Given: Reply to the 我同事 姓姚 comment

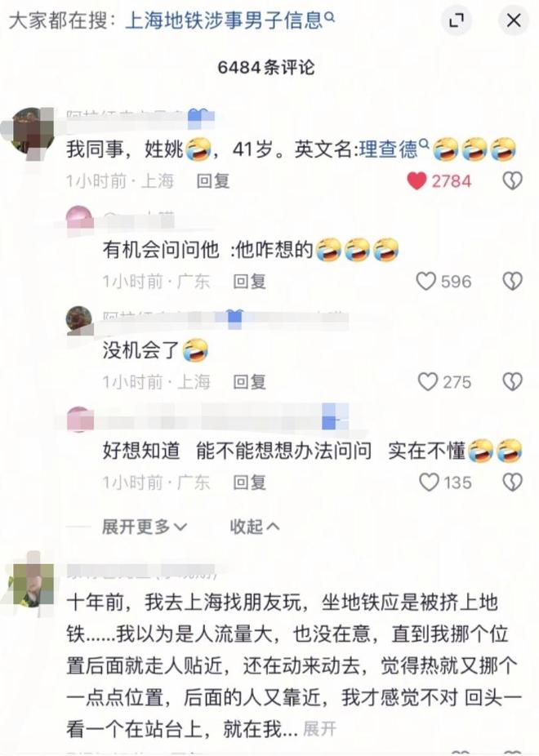Looking at the screenshot, I should click(212, 181).
